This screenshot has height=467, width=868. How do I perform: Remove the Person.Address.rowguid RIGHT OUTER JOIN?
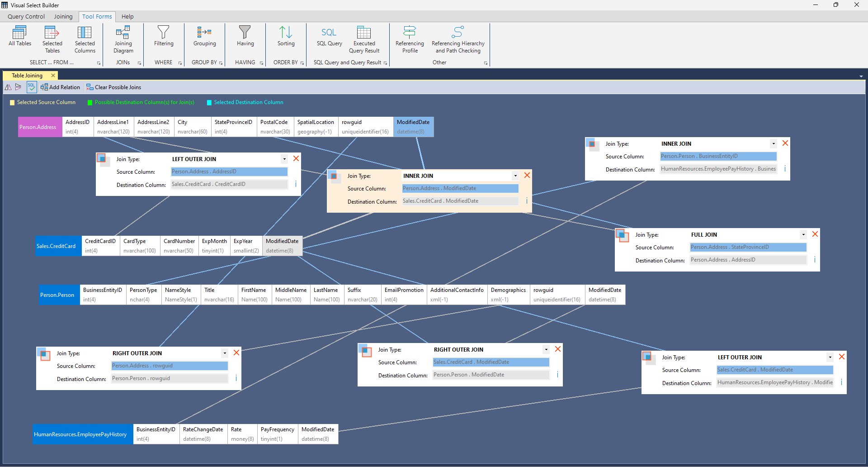[236, 353]
